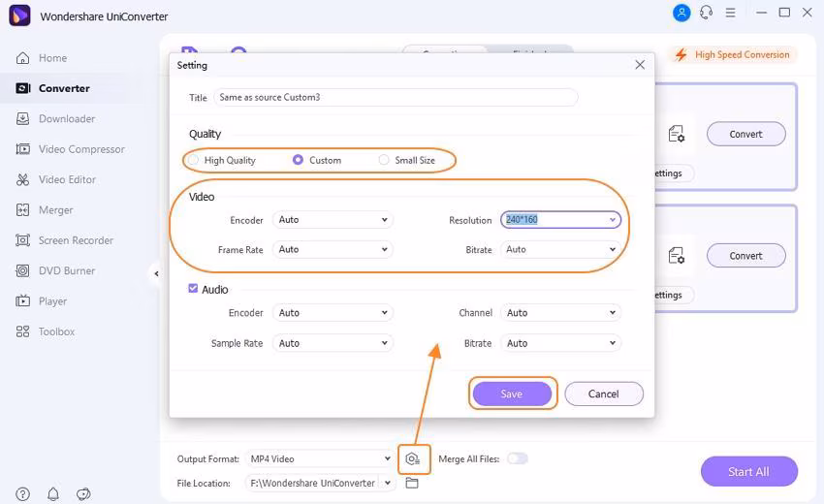Click the Screen Recorder icon

22,240
